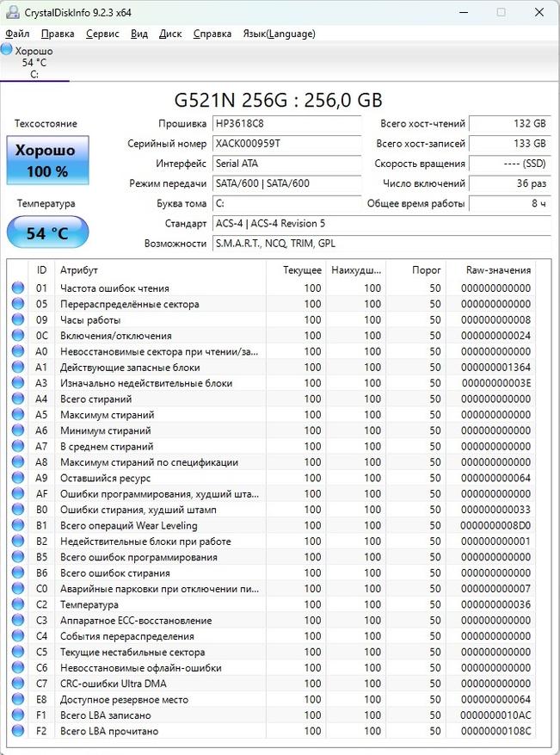Click status icon for Действующие запасные блоки row
This screenshot has height=755, width=560.
pos(18,367)
